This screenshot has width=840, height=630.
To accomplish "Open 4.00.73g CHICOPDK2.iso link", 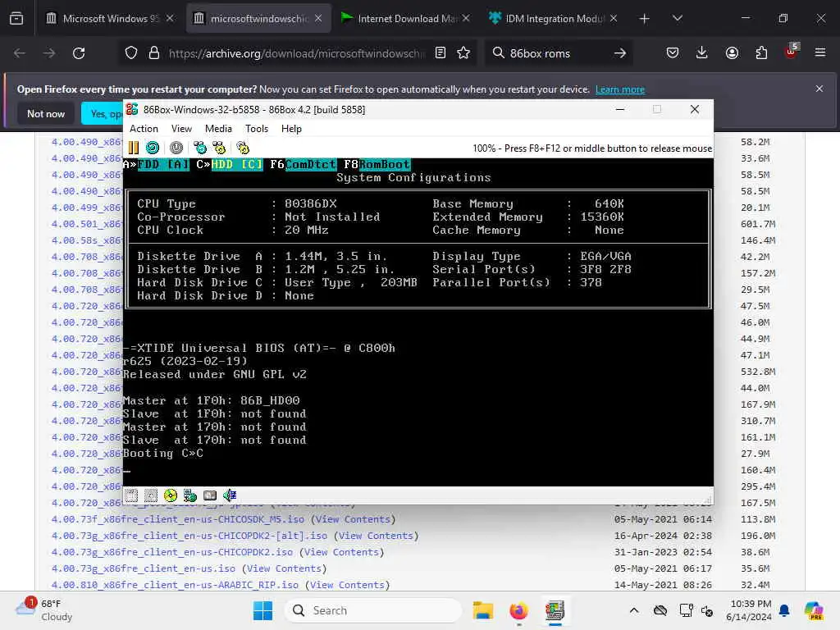I will coord(172,552).
